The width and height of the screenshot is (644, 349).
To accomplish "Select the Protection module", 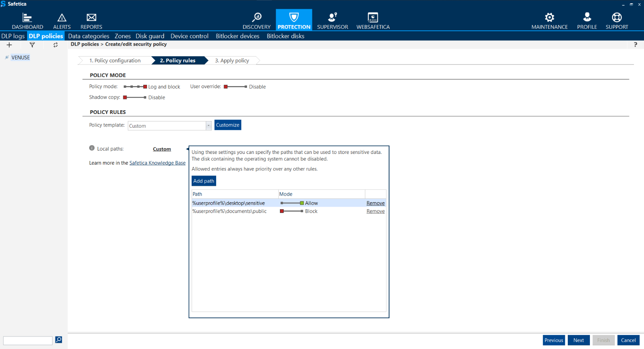I will point(294,20).
